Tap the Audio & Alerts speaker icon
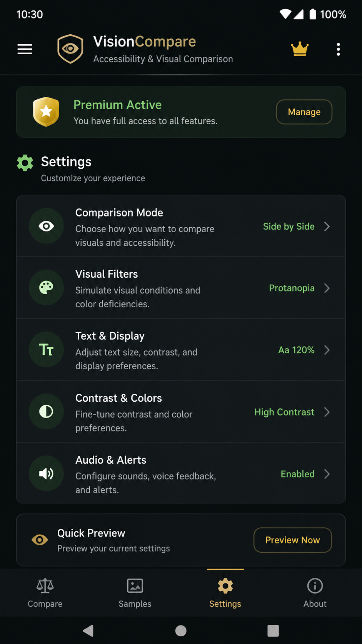 tap(46, 473)
